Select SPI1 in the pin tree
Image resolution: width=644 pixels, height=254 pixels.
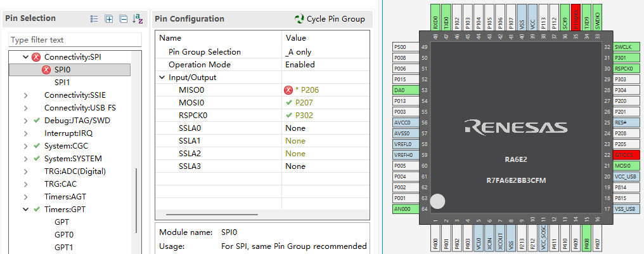62,83
